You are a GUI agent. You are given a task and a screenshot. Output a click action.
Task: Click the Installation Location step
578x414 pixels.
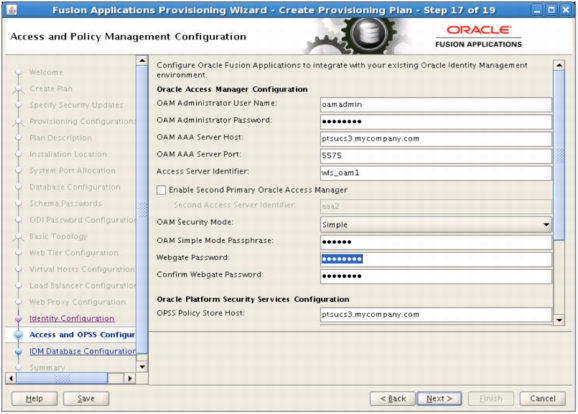tap(68, 154)
